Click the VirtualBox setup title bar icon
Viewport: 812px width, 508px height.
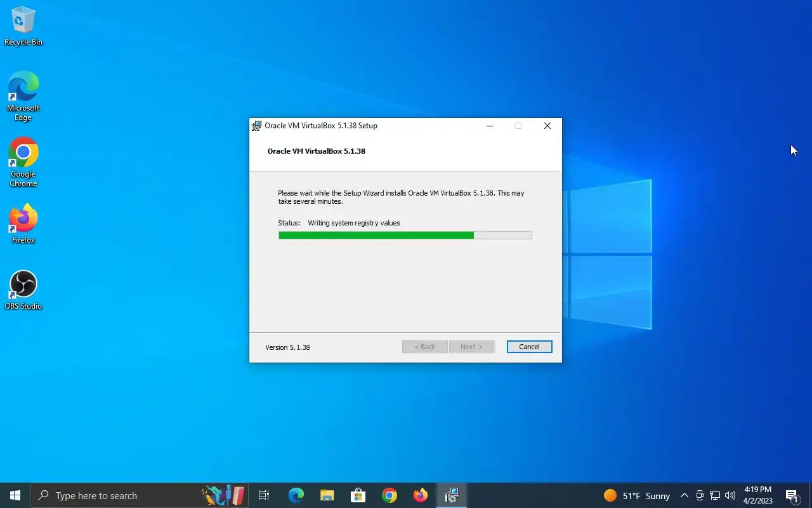tap(256, 126)
